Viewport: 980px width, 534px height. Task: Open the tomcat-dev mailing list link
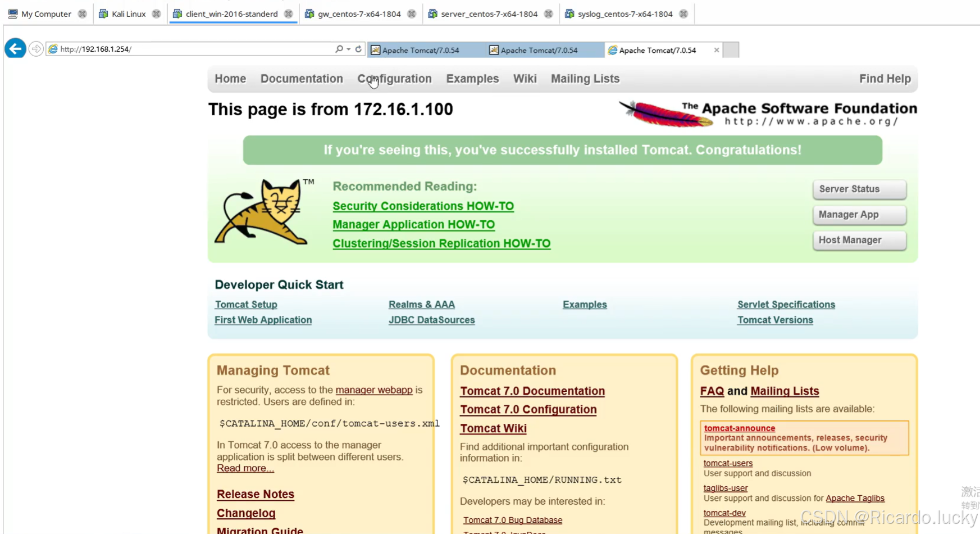[724, 513]
